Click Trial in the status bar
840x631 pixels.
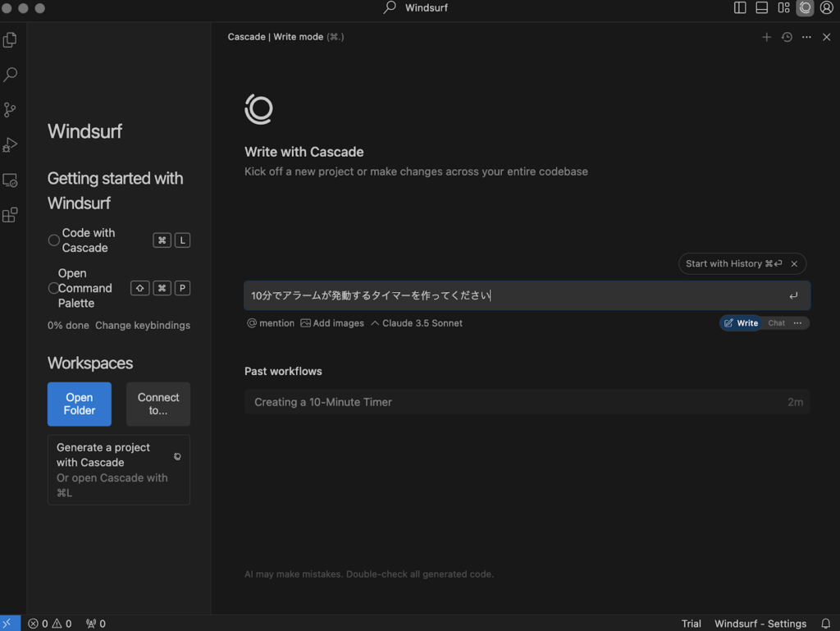coord(691,624)
